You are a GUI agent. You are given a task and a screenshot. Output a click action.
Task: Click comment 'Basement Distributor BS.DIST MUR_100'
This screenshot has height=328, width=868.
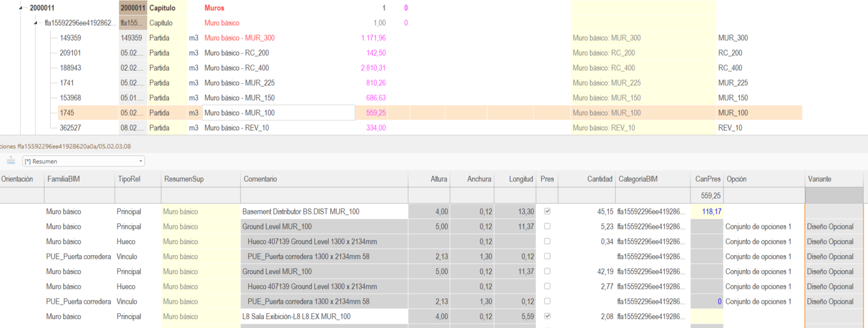click(x=301, y=211)
